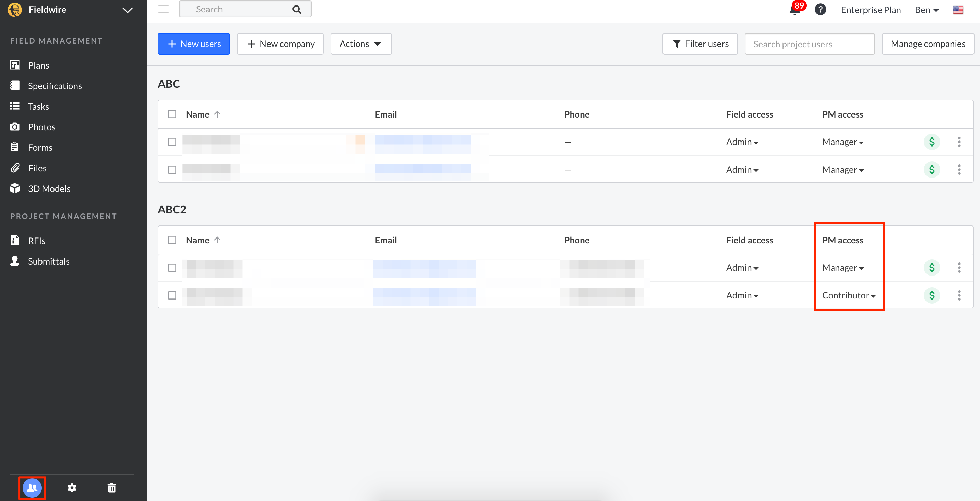Image resolution: width=980 pixels, height=501 pixels.
Task: Click dollar icon for second ABC user
Action: click(932, 170)
